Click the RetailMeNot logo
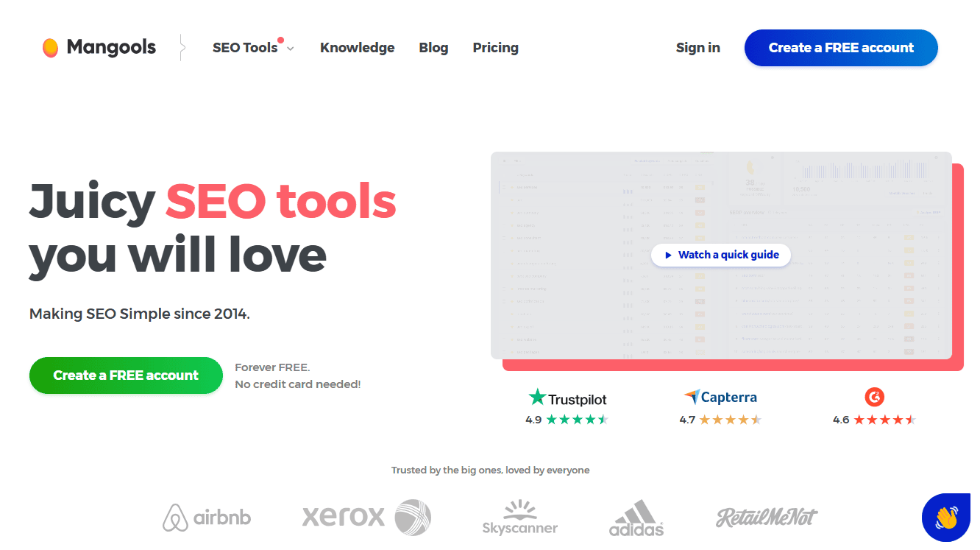The width and height of the screenshot is (980, 550). point(767,517)
